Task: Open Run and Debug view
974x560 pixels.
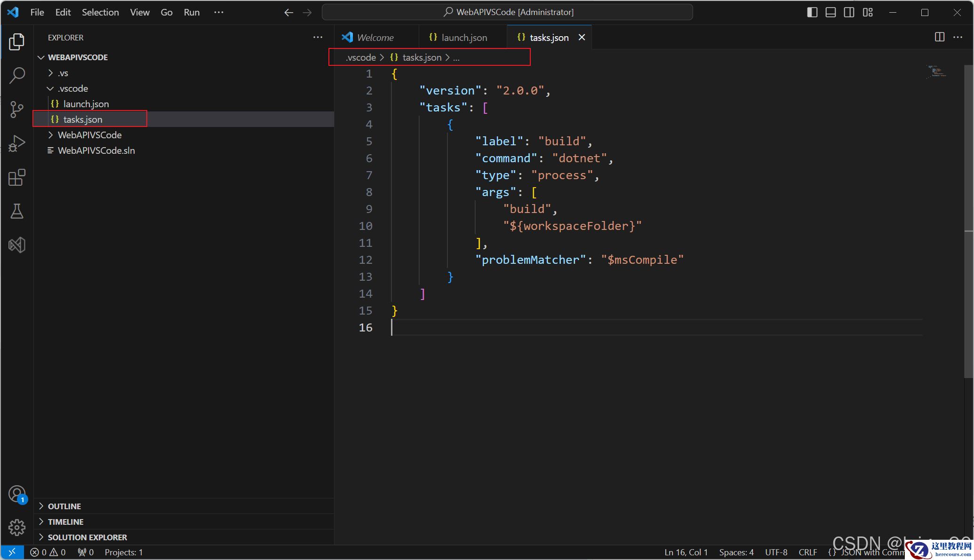Action: point(17,143)
